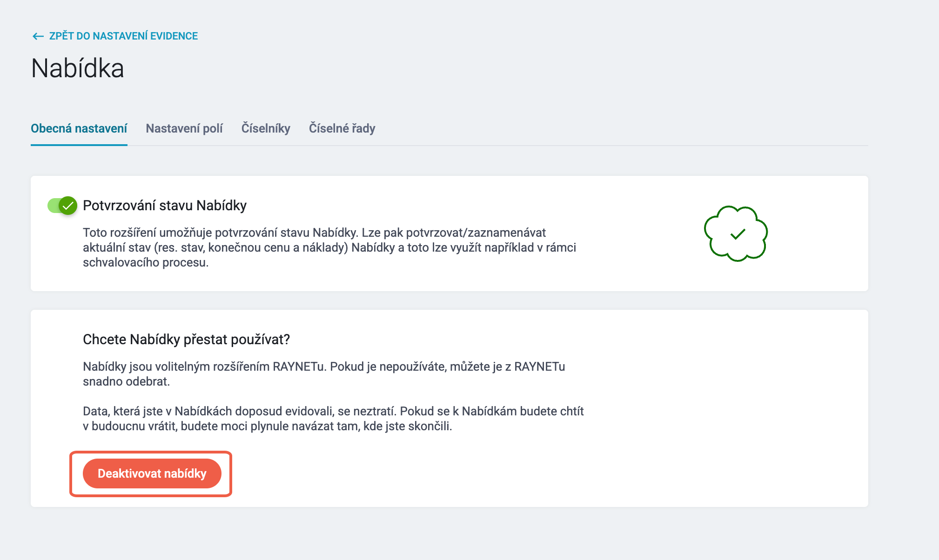Click paragraph starting Toto rozšíření umožňuje
The height and width of the screenshot is (560, 939).
329,247
